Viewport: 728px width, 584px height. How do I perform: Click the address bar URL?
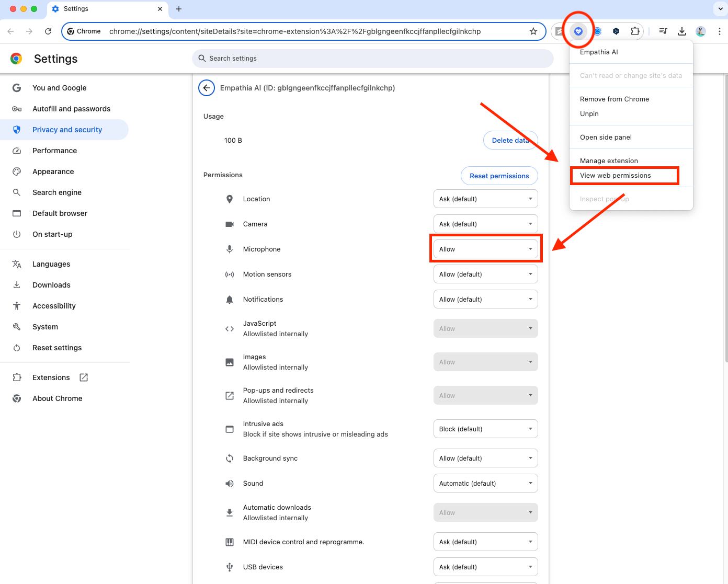[295, 31]
